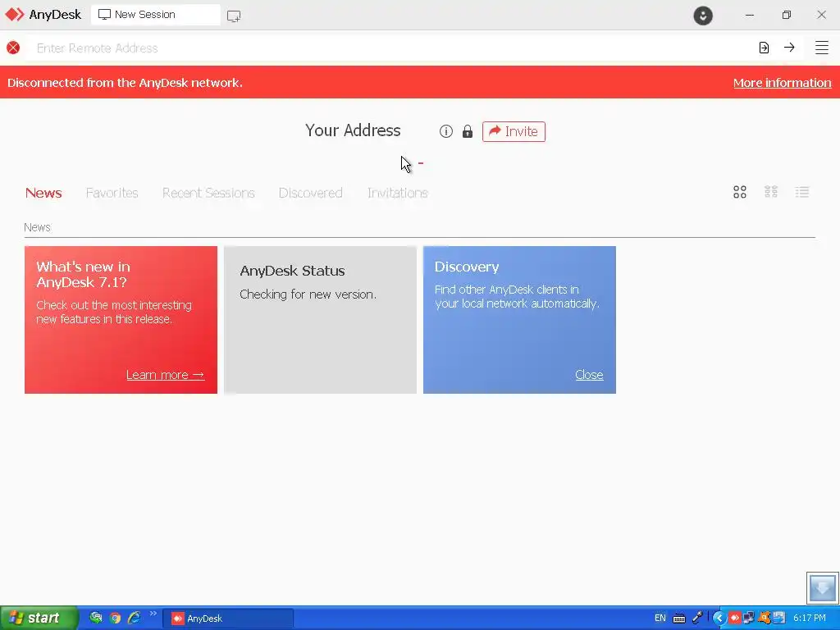Click the red disconnected status icon
840x630 pixels.
click(13, 48)
